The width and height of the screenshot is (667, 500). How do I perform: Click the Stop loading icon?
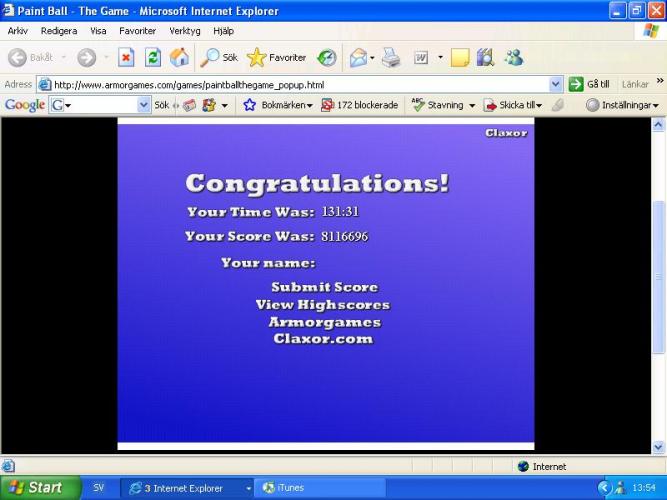click(126, 58)
